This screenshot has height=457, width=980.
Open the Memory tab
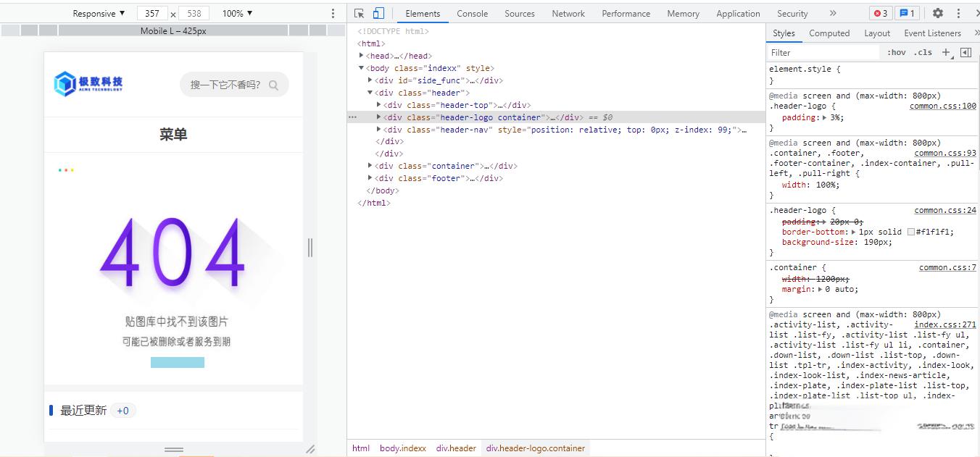(684, 13)
